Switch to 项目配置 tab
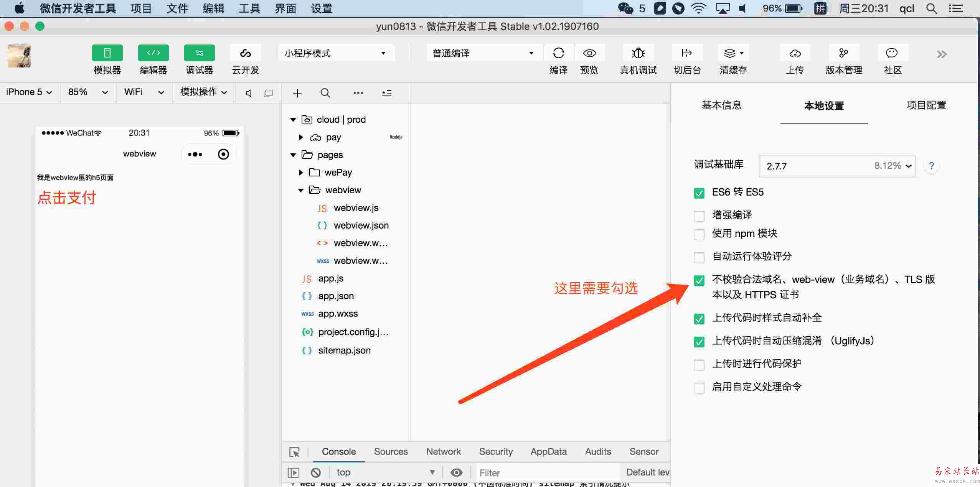The image size is (980, 487). 926,105
